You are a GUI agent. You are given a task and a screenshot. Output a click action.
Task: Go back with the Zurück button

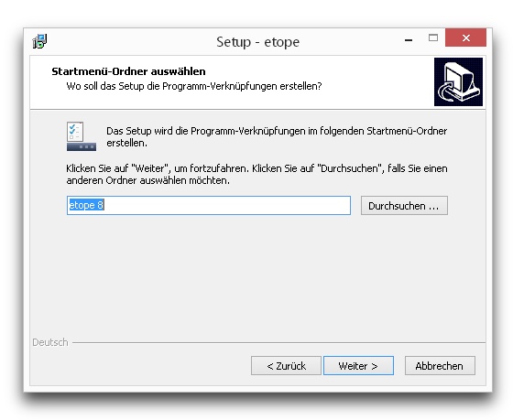click(286, 365)
